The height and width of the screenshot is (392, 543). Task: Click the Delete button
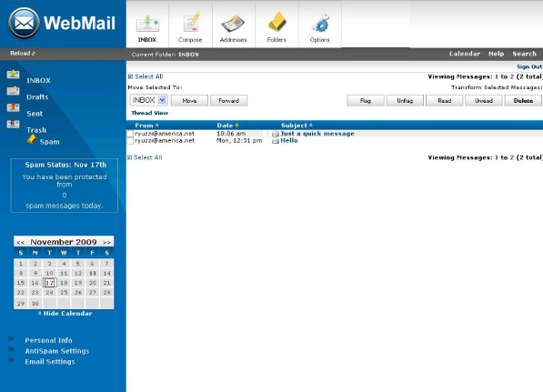[523, 100]
